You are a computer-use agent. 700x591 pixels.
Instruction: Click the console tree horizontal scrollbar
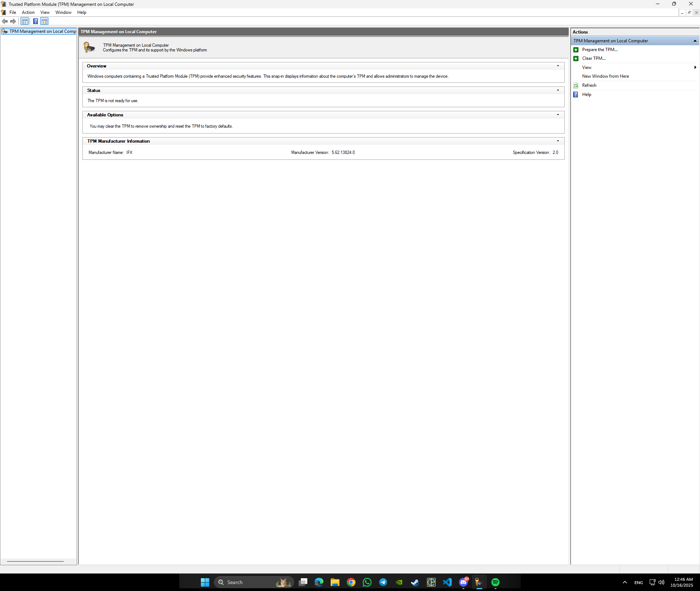coord(35,561)
